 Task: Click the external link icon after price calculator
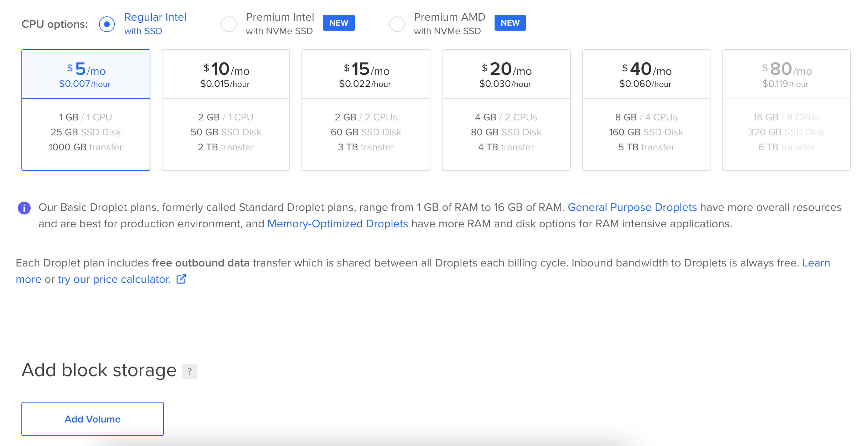[181, 279]
